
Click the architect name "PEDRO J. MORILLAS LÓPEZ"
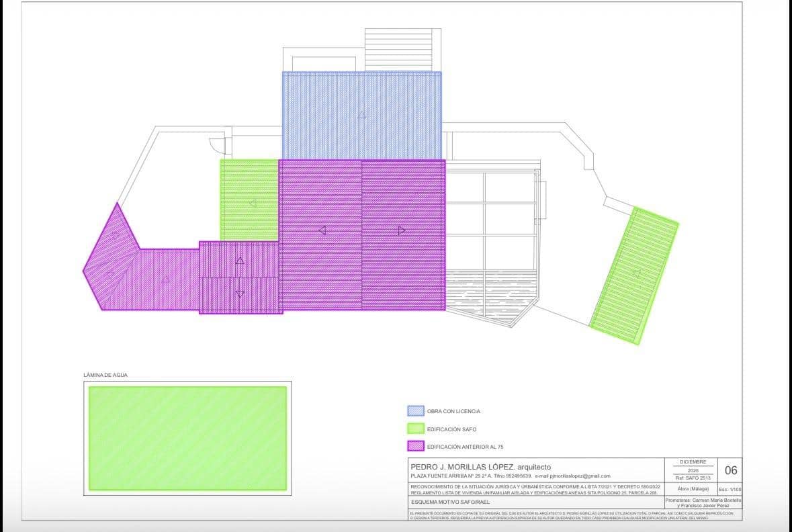464,467
